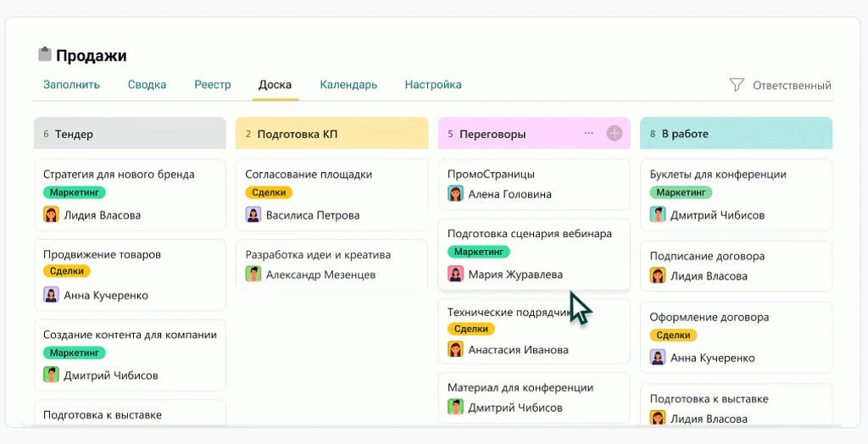Viewport: 868px width, 444px height.
Task: Open the Сводка tab
Action: coord(147,85)
